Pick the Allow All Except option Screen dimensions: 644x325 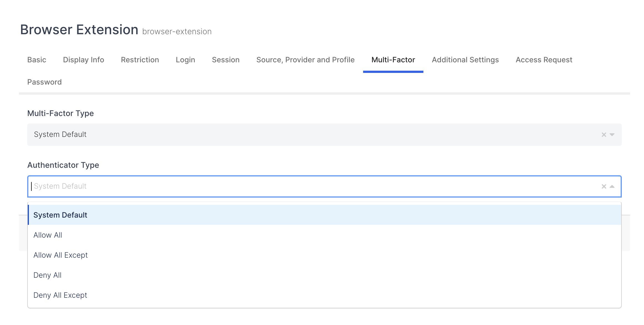tap(61, 255)
